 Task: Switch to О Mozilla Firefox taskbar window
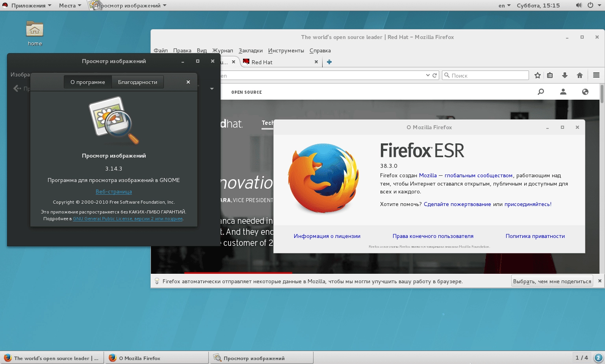[157, 358]
